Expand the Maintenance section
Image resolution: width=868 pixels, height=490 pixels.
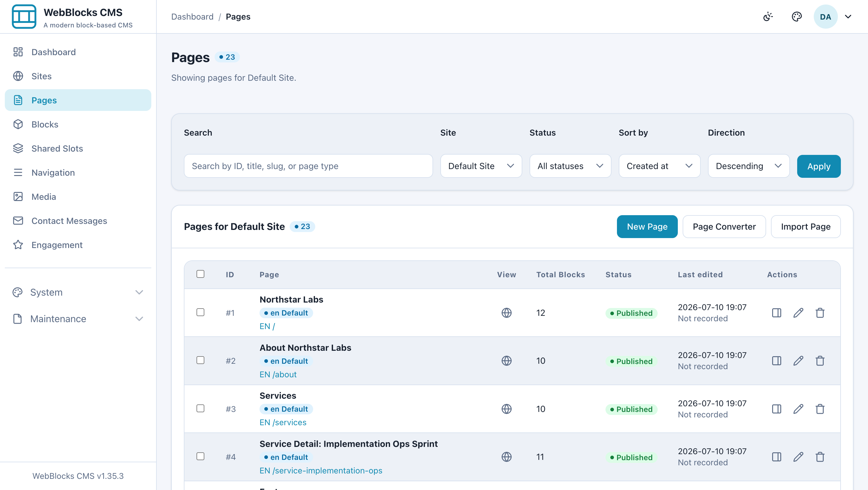(x=78, y=319)
